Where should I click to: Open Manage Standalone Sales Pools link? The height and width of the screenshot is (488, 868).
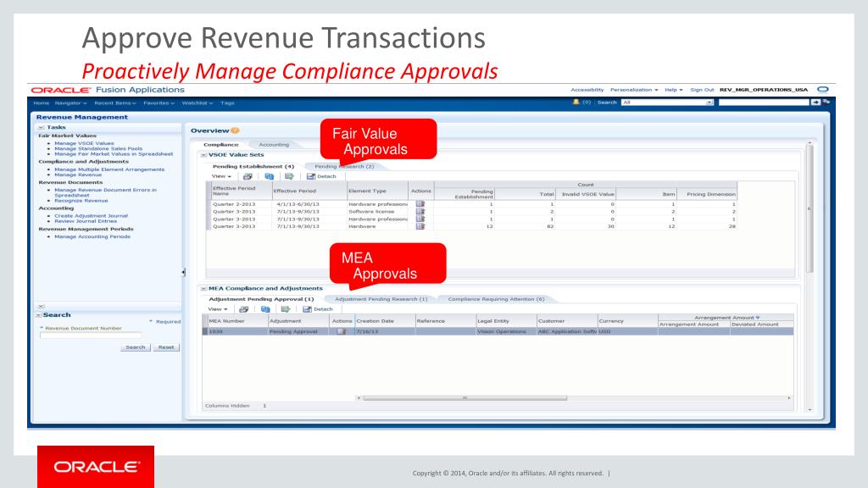coord(98,148)
